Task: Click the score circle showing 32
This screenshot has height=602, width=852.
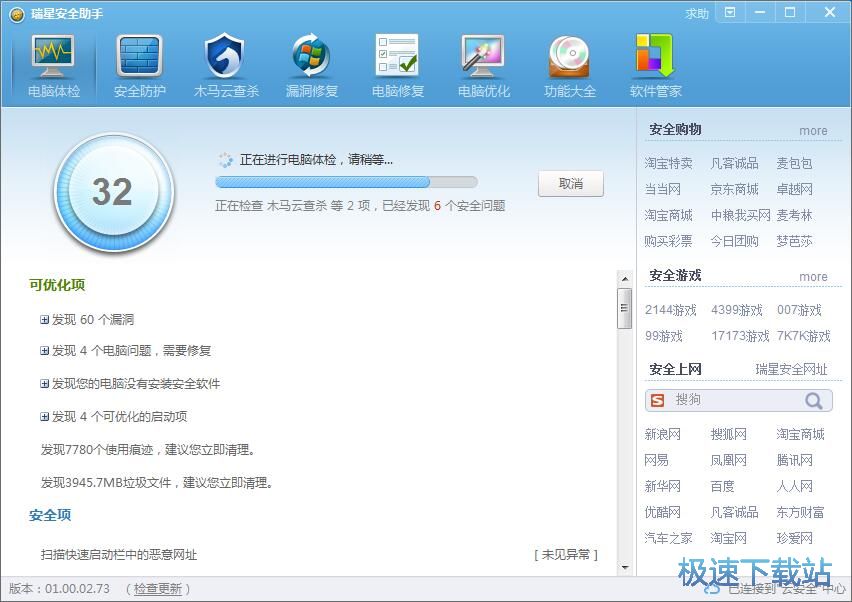Action: coord(114,192)
